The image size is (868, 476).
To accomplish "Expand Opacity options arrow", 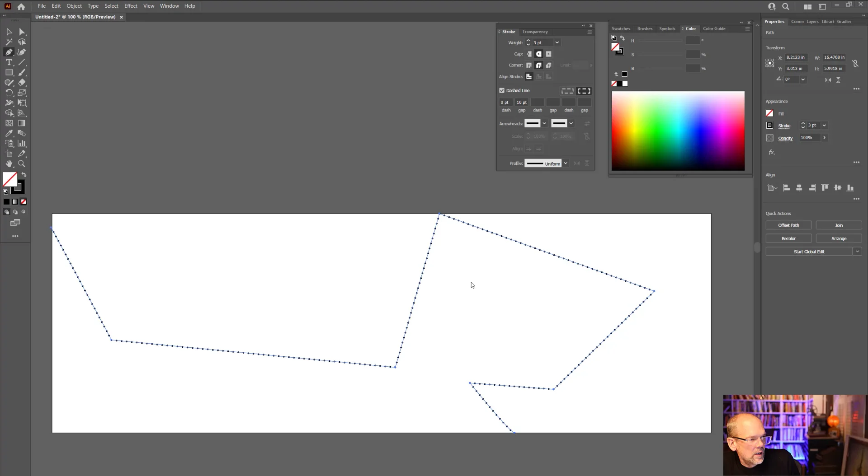I will (824, 138).
